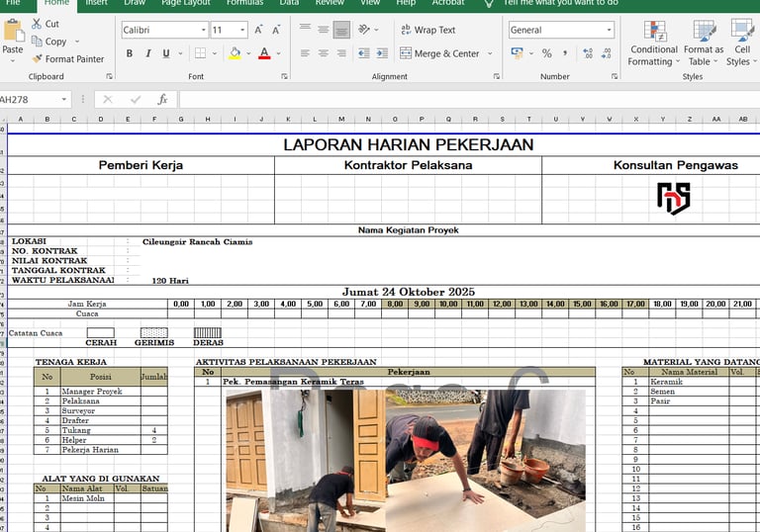Open the Underline style dropdown arrow
This screenshot has height=532, width=760.
pos(180,53)
